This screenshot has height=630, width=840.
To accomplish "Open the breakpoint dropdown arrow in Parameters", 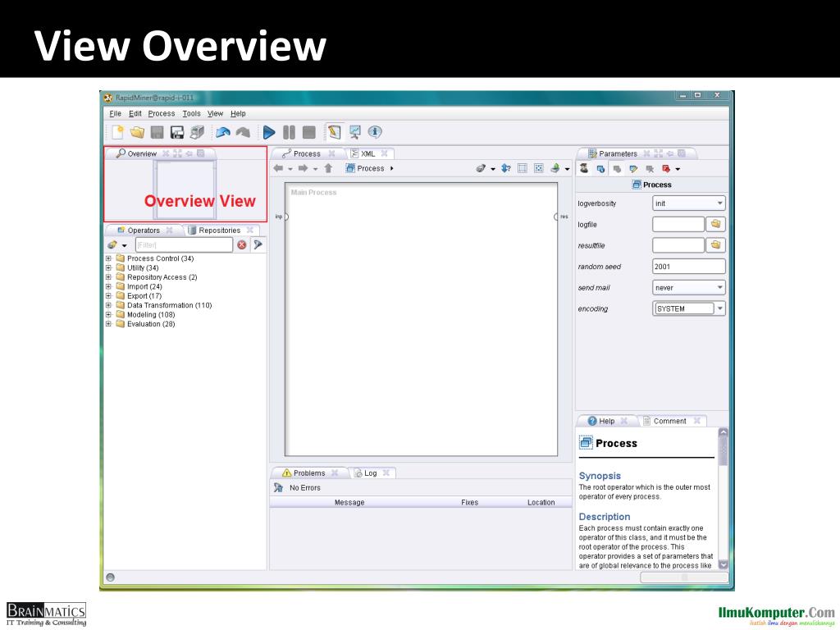I will click(678, 169).
